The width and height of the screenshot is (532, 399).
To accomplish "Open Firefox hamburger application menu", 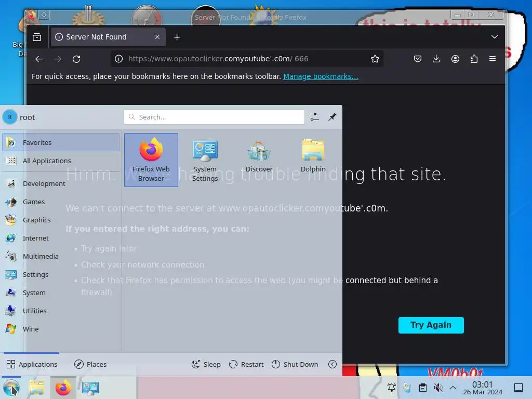I will tap(493, 59).
